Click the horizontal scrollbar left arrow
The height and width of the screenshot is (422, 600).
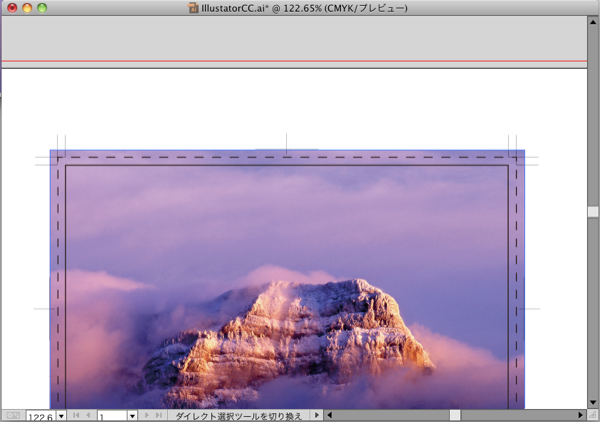[x=331, y=415]
